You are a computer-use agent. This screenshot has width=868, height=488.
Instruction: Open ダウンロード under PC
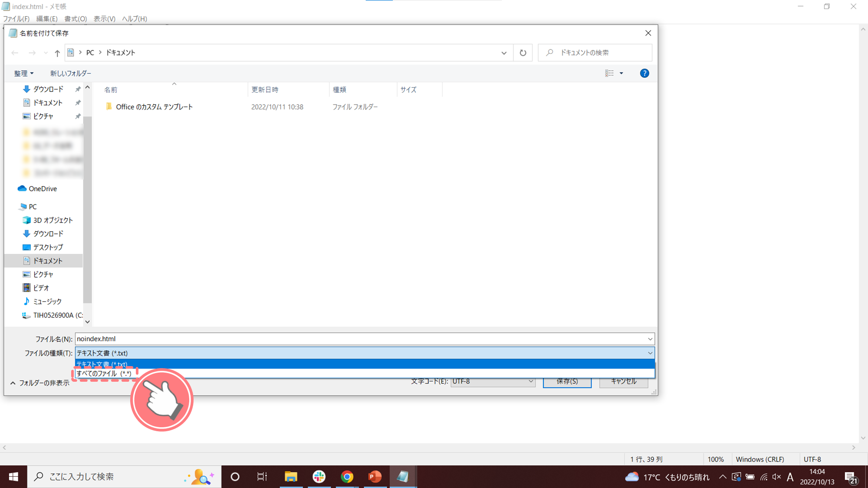coord(48,234)
